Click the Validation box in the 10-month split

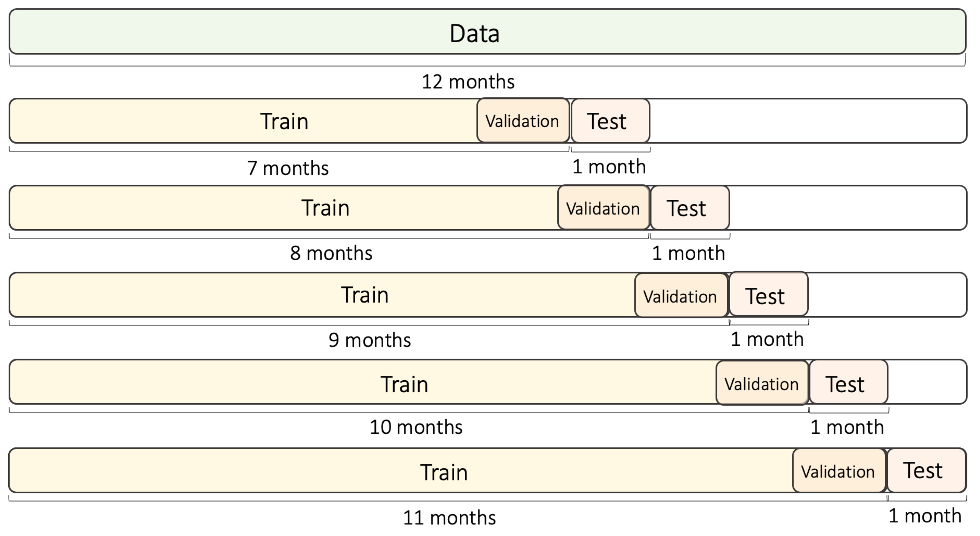pyautogui.click(x=762, y=383)
